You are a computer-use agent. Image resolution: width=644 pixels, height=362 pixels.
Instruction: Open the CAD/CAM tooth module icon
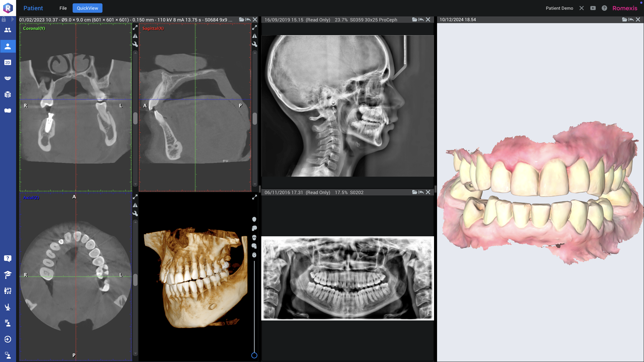8,110
